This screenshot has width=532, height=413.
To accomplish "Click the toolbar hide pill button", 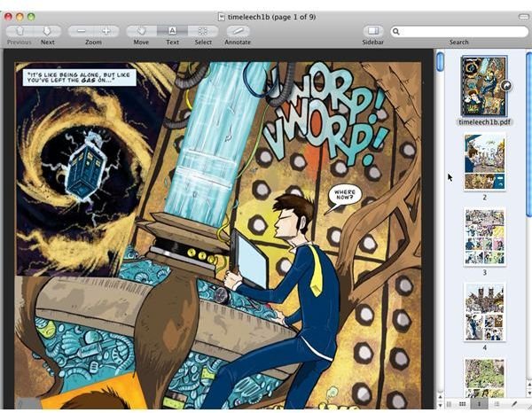I will [x=523, y=17].
